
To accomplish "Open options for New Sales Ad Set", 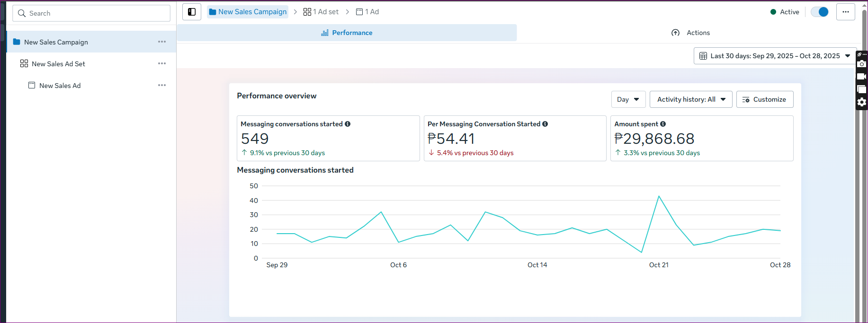I will click(162, 63).
